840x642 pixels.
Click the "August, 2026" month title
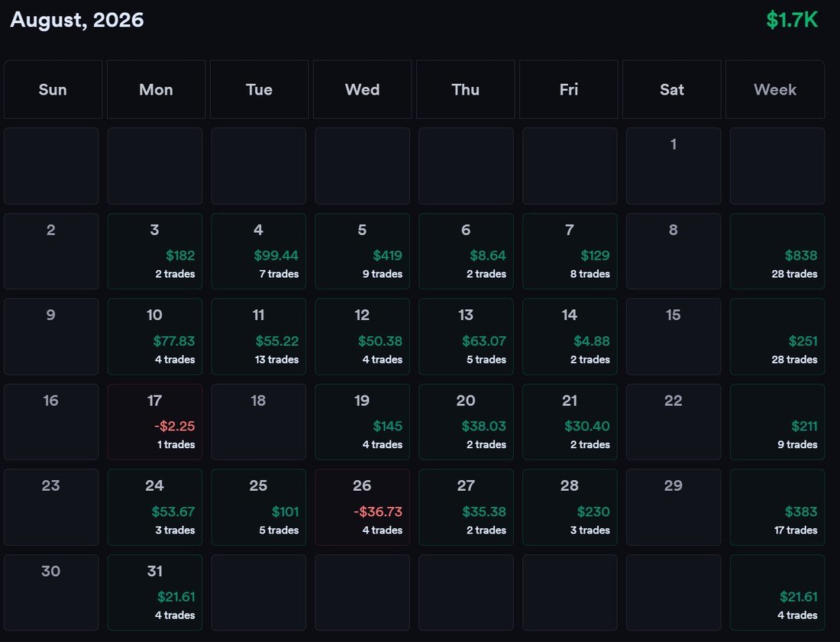click(77, 20)
